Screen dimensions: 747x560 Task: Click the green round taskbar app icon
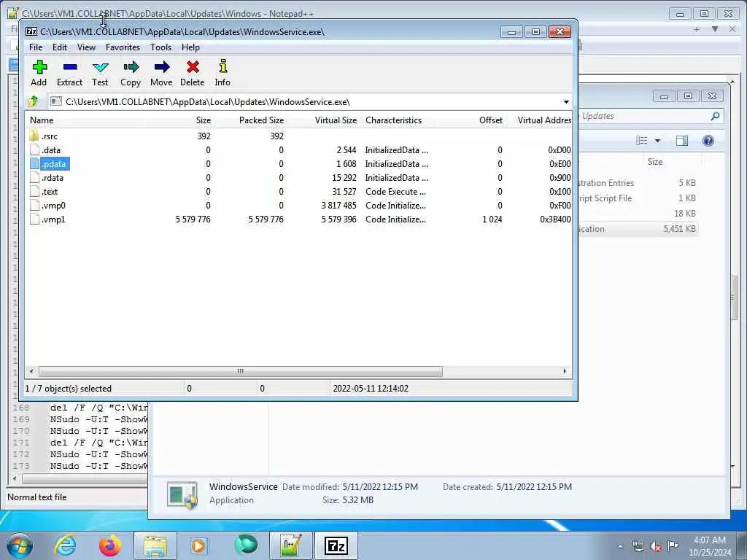coord(246,545)
